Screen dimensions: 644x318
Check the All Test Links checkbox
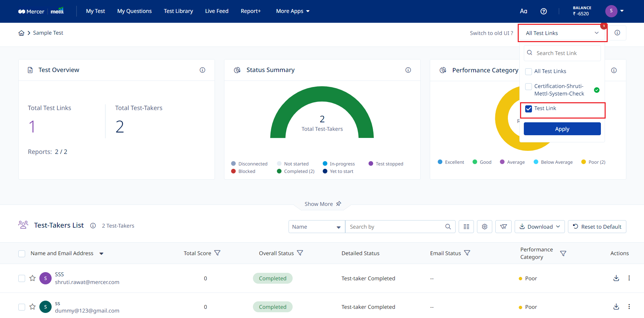tap(529, 72)
